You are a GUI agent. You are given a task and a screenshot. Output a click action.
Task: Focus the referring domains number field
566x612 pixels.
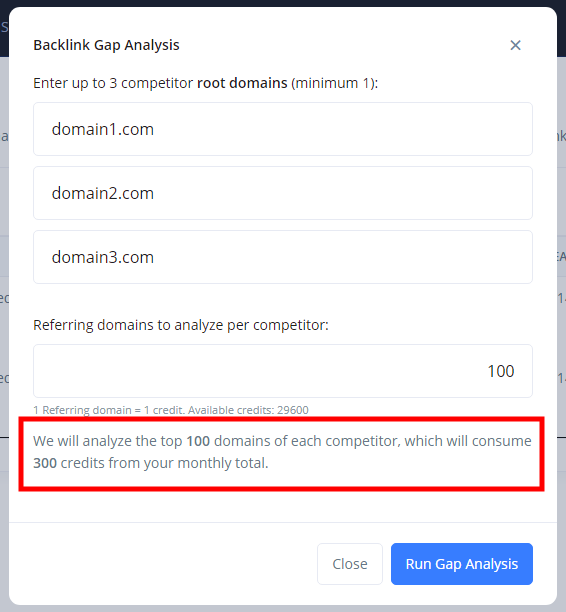point(283,371)
